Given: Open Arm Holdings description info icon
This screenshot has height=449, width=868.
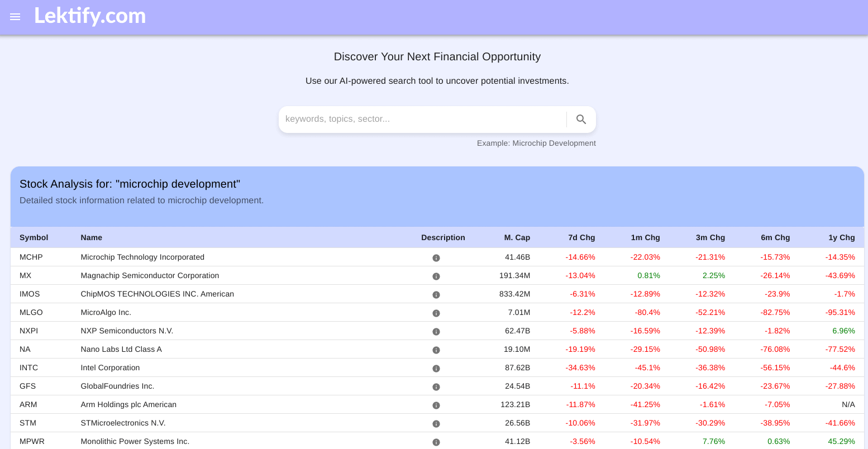Looking at the screenshot, I should click(x=436, y=405).
